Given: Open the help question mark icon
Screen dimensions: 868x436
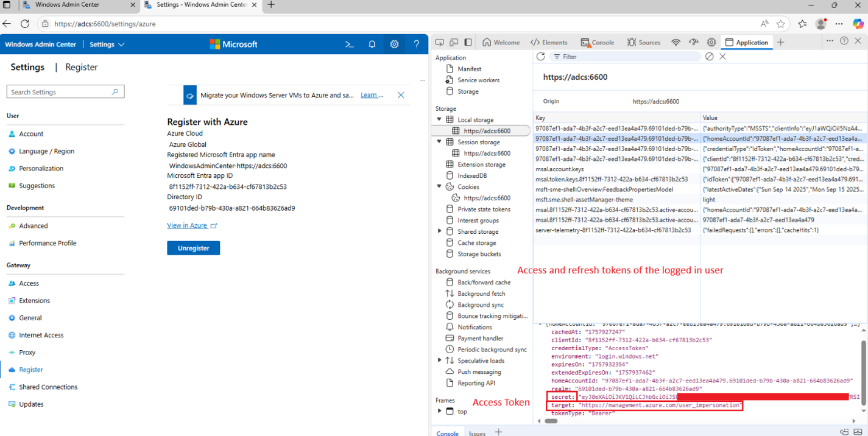Looking at the screenshot, I should pos(417,44).
